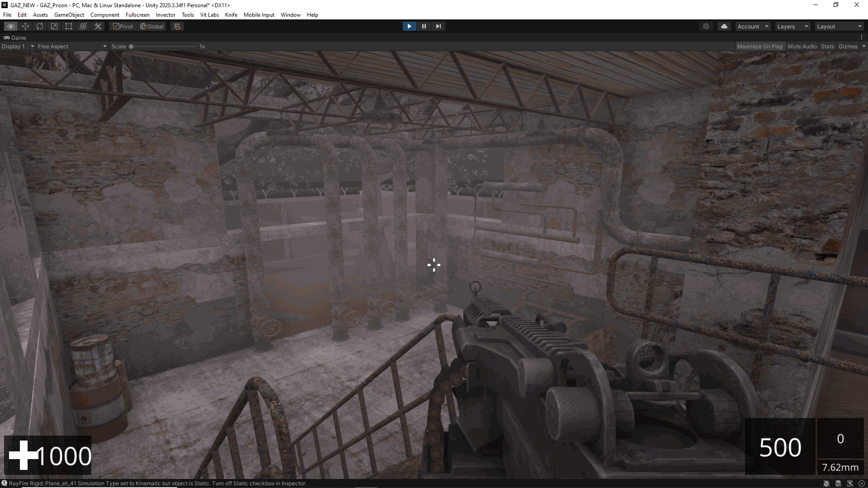The height and width of the screenshot is (488, 868).
Task: Open the GameObject menu
Action: pyautogui.click(x=69, y=15)
